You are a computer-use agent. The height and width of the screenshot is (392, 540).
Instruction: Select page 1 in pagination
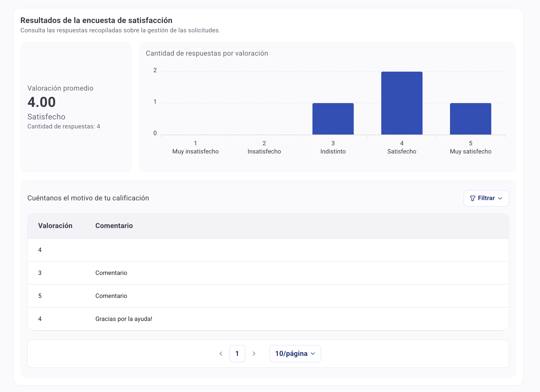pos(237,354)
